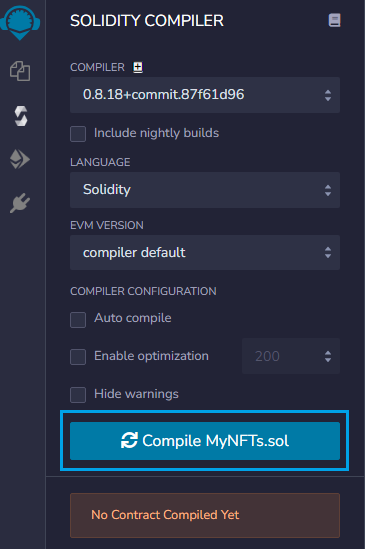The width and height of the screenshot is (365, 549).
Task: Open the Remix home logo icon
Action: tap(20, 22)
